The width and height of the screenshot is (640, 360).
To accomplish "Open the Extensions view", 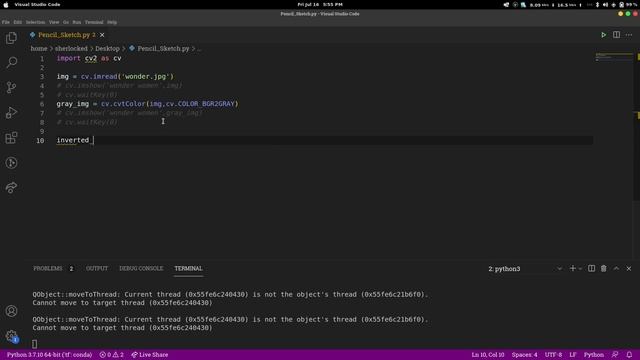I will pyautogui.click(x=11, y=138).
